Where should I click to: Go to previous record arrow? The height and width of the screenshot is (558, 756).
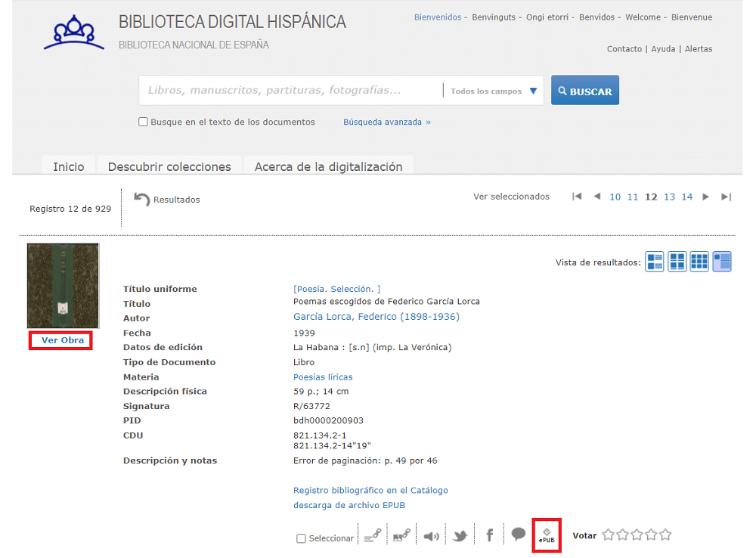tap(597, 197)
